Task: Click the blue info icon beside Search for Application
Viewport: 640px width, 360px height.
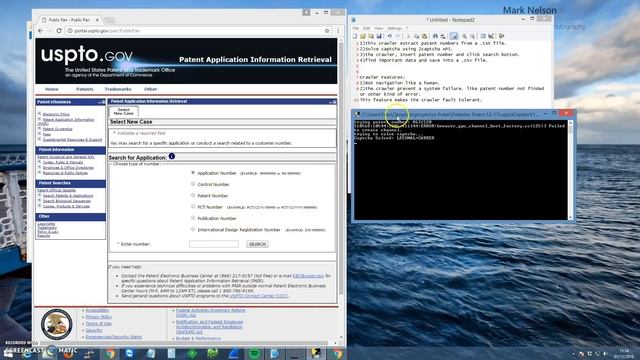Action: coord(172,156)
